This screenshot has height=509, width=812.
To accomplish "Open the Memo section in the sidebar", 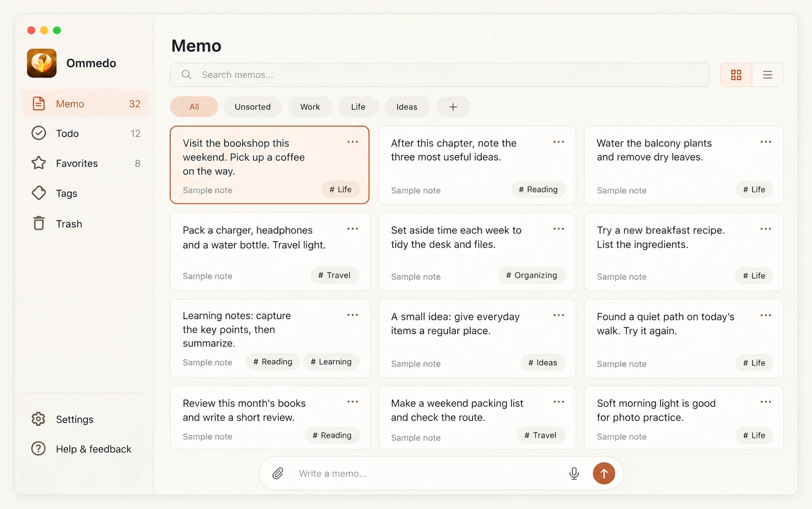I will (85, 104).
